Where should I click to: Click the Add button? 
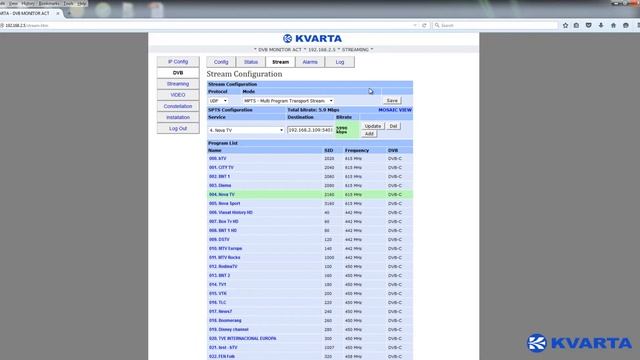(369, 133)
